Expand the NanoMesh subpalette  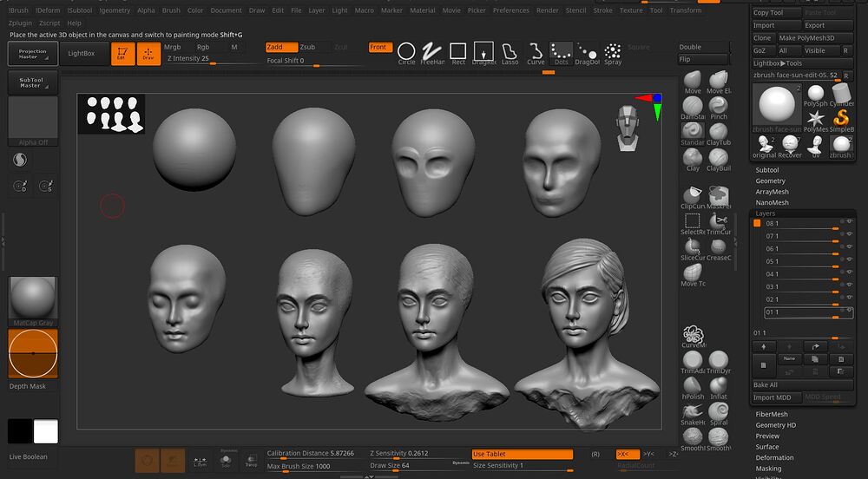[772, 203]
